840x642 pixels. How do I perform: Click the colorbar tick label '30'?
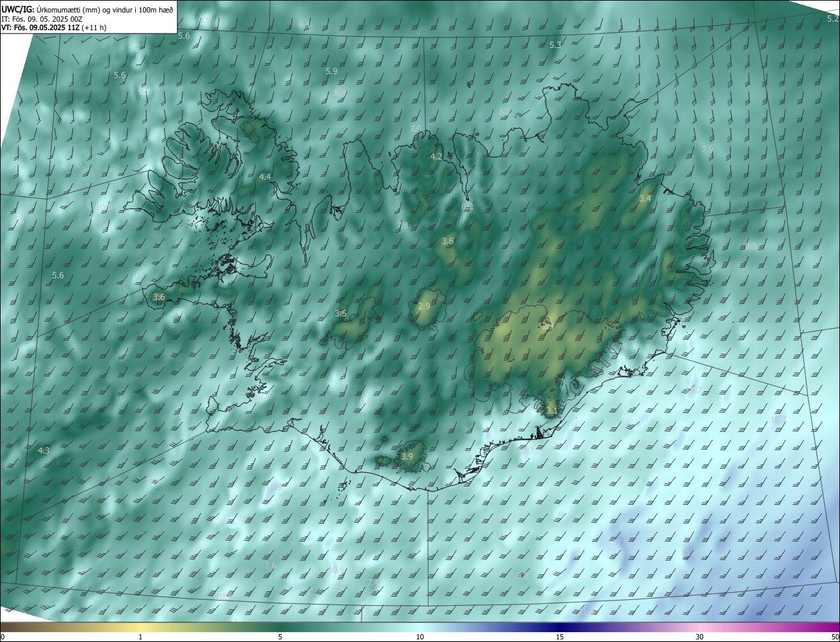point(700,637)
